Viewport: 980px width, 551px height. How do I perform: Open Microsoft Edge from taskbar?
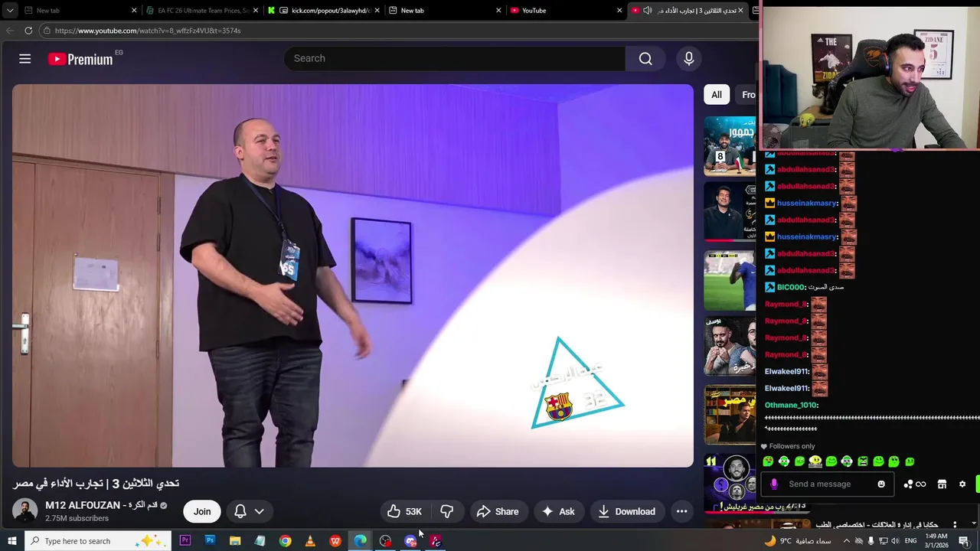point(361,541)
